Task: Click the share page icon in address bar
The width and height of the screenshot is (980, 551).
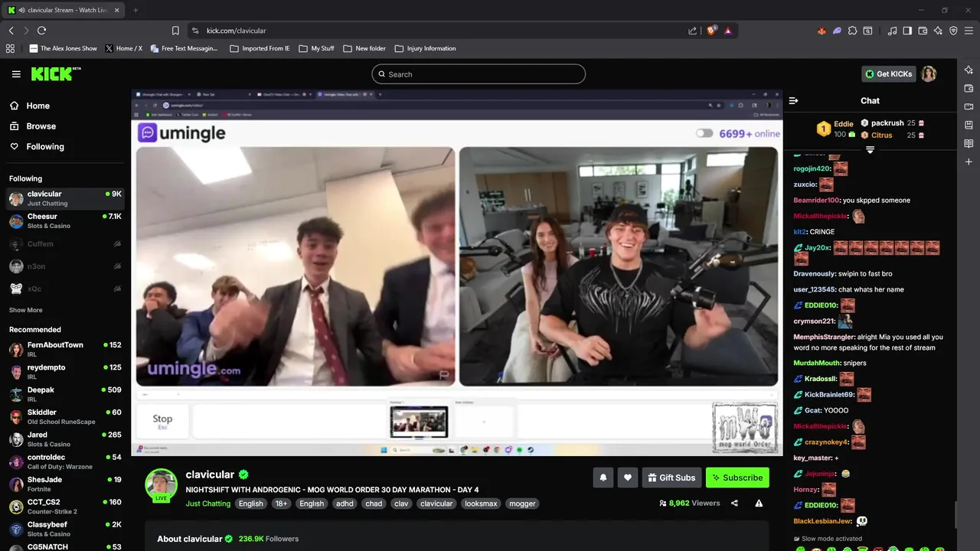Action: (x=692, y=31)
